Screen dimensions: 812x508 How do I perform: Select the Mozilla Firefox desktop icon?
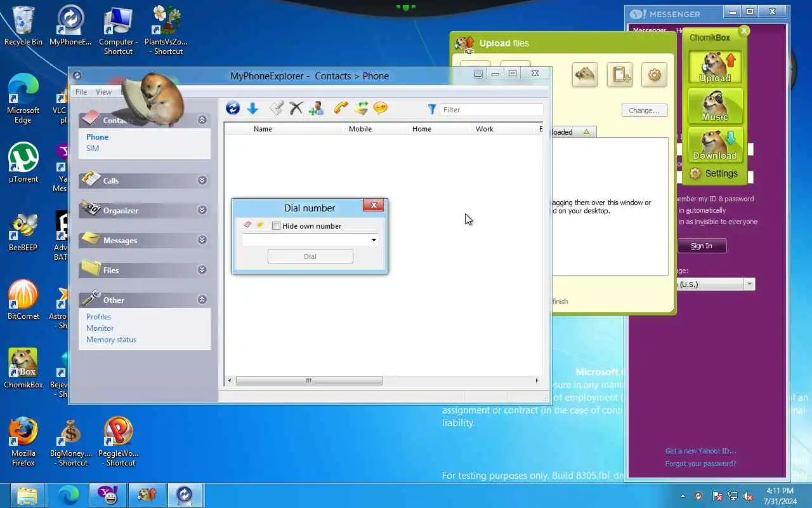coord(23,442)
